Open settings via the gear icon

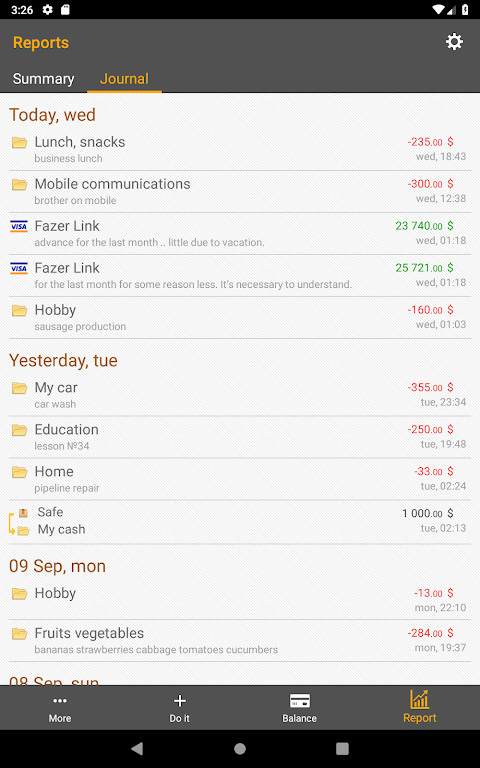[x=454, y=42]
